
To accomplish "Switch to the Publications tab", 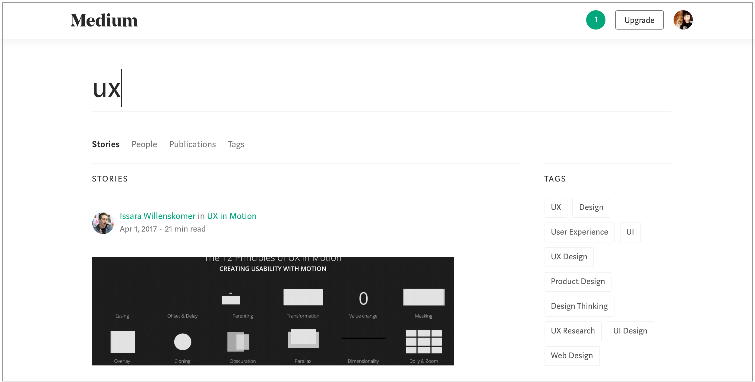I will pyautogui.click(x=193, y=144).
